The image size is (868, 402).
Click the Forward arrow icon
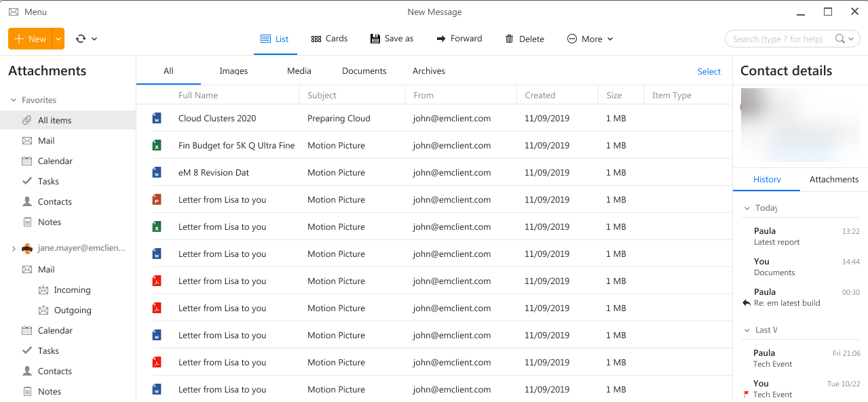point(441,39)
